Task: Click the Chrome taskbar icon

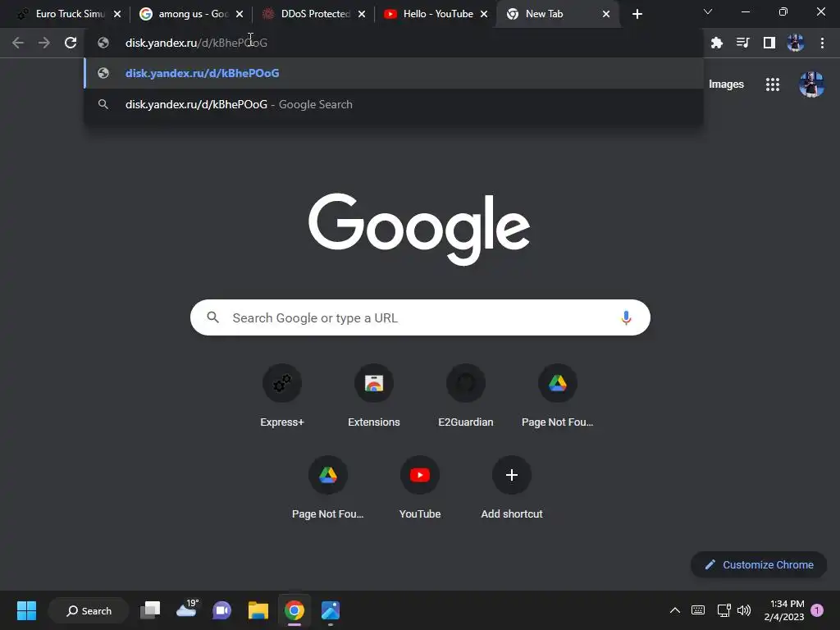Action: click(294, 610)
